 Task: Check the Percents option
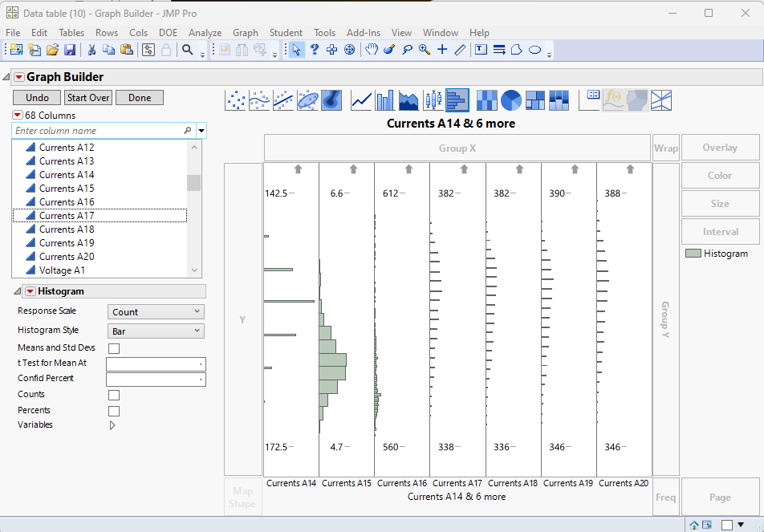click(114, 411)
